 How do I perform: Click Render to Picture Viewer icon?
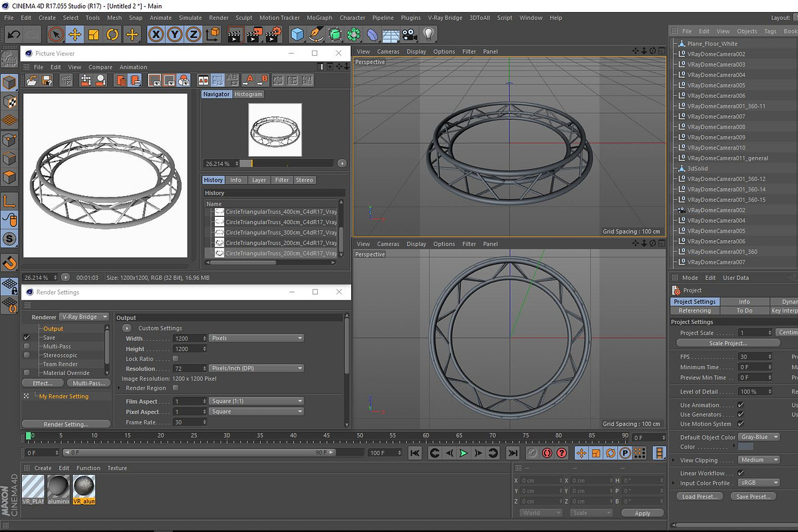[x=253, y=34]
